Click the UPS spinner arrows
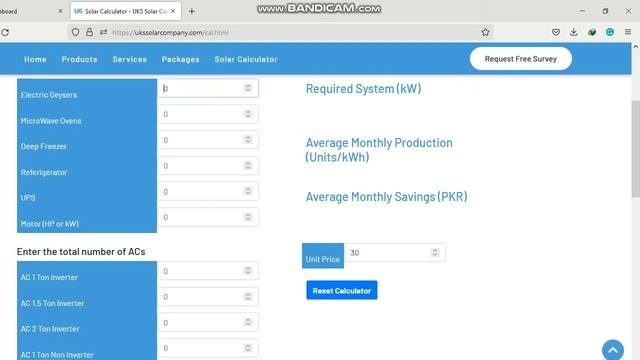The width and height of the screenshot is (640, 360). tap(248, 191)
